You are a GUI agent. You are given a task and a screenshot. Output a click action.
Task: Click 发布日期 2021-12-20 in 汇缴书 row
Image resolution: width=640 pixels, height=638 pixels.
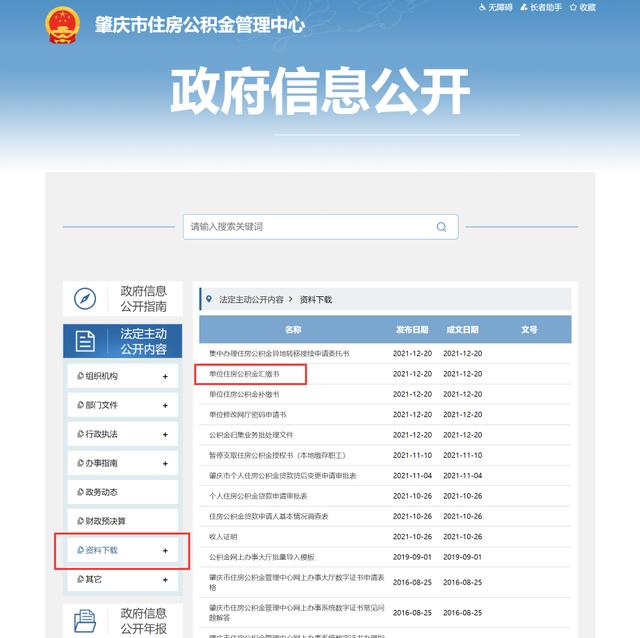(412, 374)
